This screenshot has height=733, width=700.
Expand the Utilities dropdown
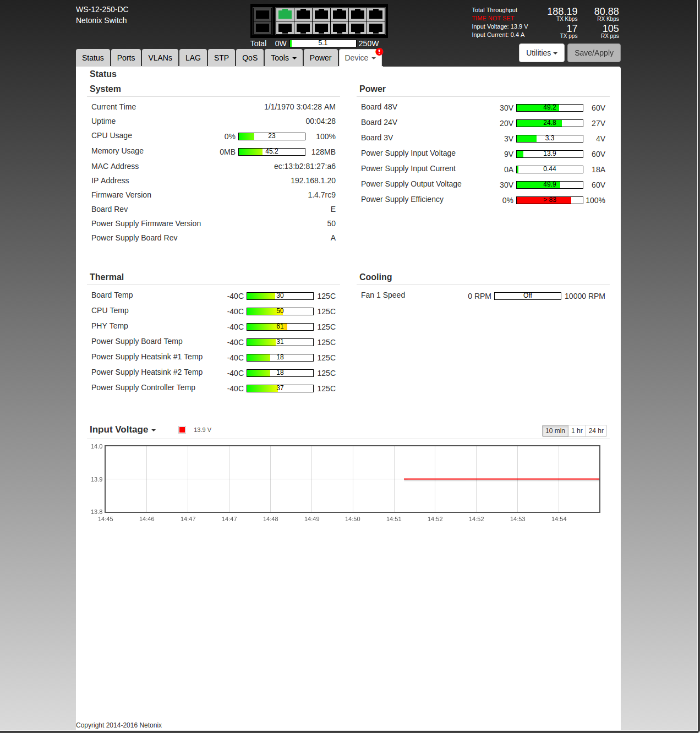(x=542, y=53)
